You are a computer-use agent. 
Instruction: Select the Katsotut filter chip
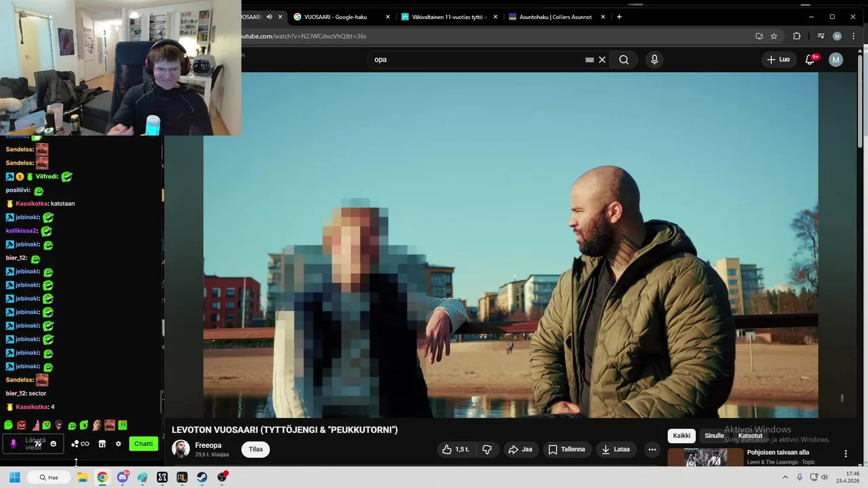tap(750, 436)
